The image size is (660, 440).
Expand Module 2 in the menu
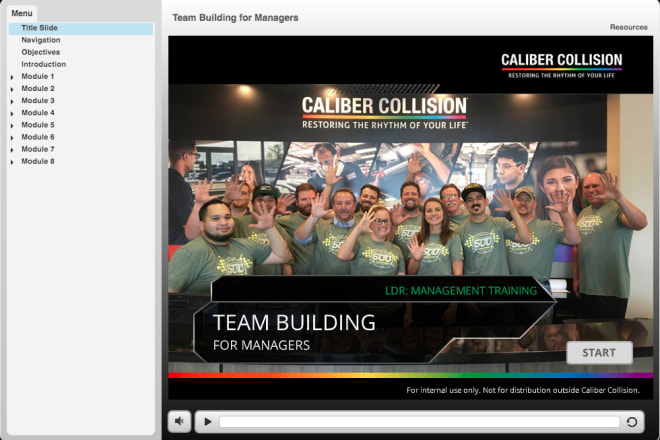point(12,89)
